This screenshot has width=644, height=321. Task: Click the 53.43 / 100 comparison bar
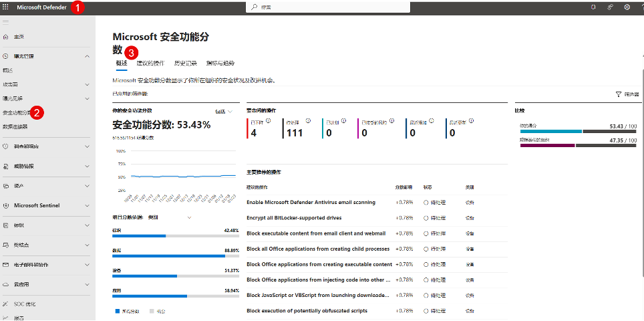pyautogui.click(x=578, y=132)
